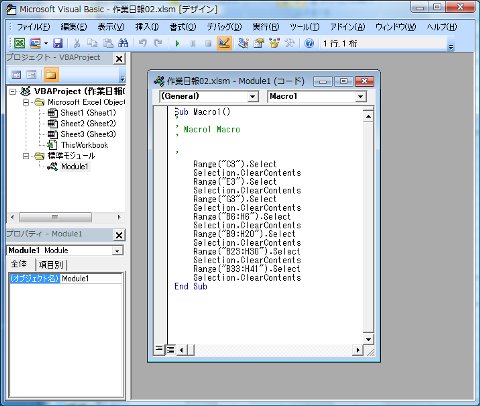Click code window scroll right arrow
Viewport: 480px width, 406px height.
click(x=357, y=350)
